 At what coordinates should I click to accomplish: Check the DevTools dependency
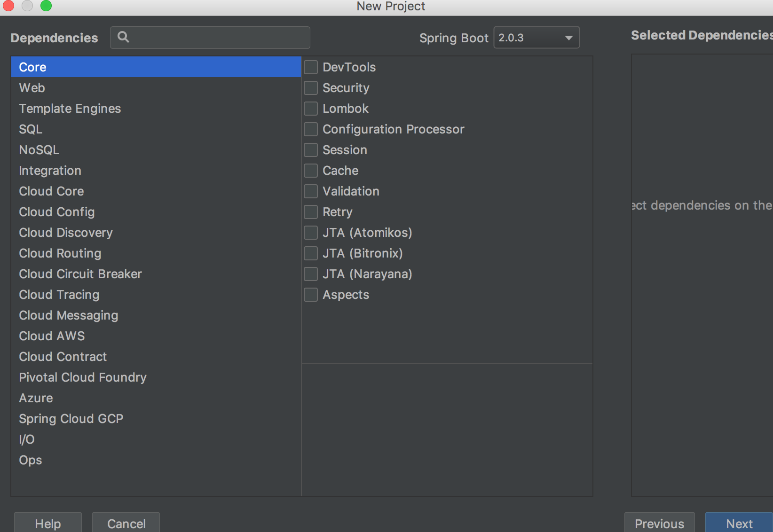click(311, 67)
